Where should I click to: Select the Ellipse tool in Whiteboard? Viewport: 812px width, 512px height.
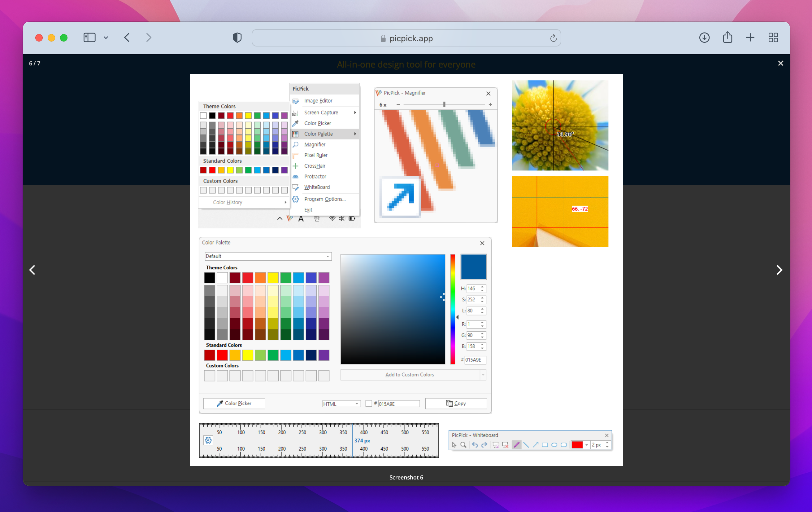[x=554, y=445]
